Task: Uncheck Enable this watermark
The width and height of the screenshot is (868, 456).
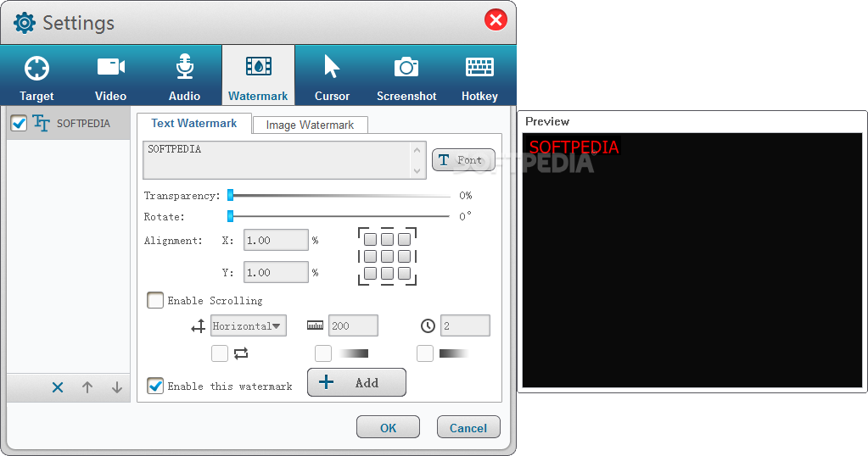Action: click(x=155, y=386)
